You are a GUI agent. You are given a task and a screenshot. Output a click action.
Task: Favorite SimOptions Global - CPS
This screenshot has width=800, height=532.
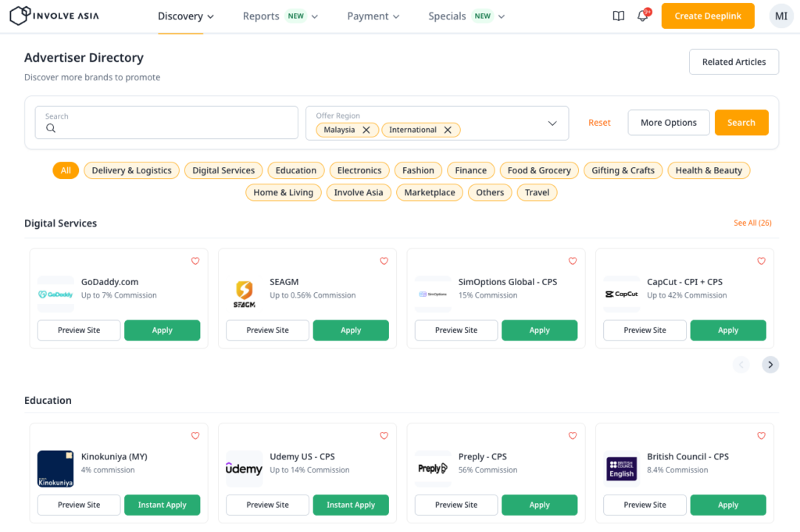pos(573,261)
